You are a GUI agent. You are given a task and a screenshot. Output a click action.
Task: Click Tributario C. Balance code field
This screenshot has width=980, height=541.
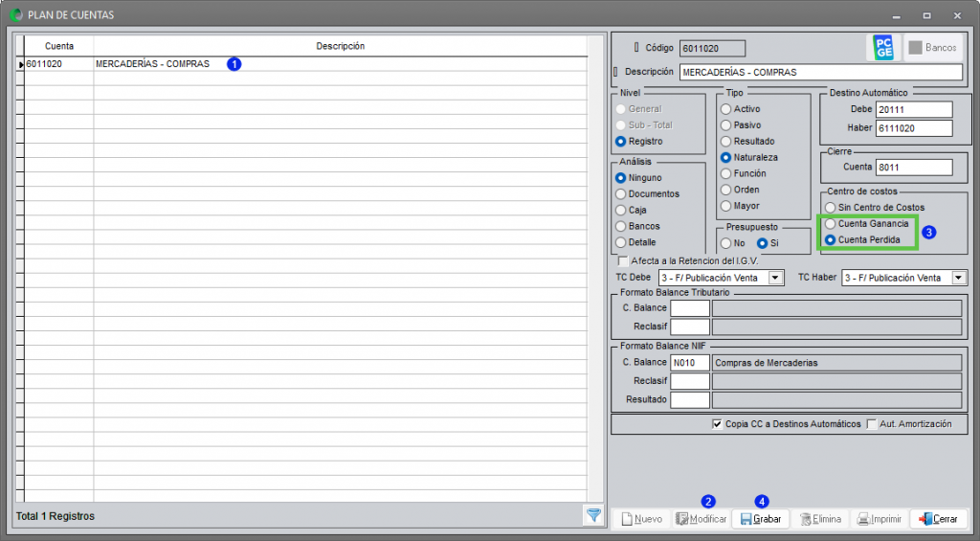pos(690,308)
